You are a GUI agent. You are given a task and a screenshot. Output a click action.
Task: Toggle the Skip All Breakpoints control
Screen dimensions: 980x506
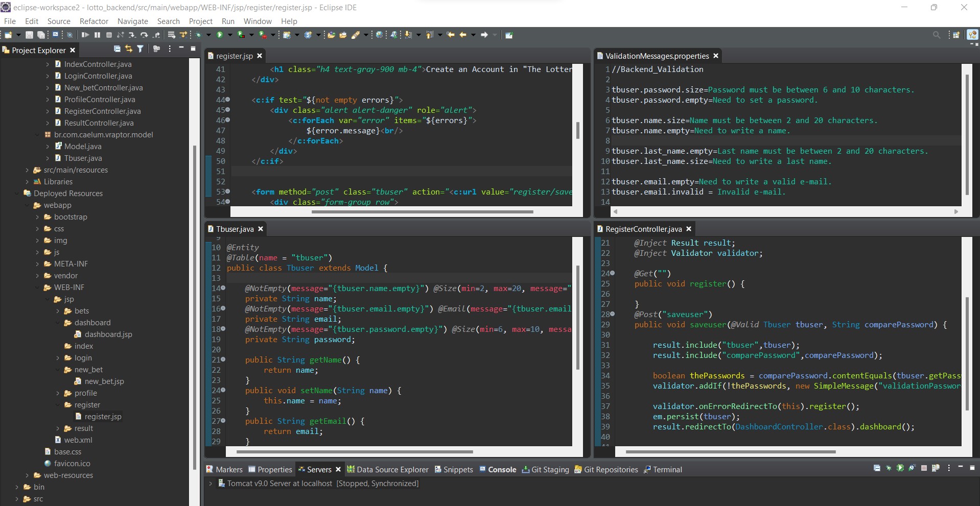coord(69,35)
